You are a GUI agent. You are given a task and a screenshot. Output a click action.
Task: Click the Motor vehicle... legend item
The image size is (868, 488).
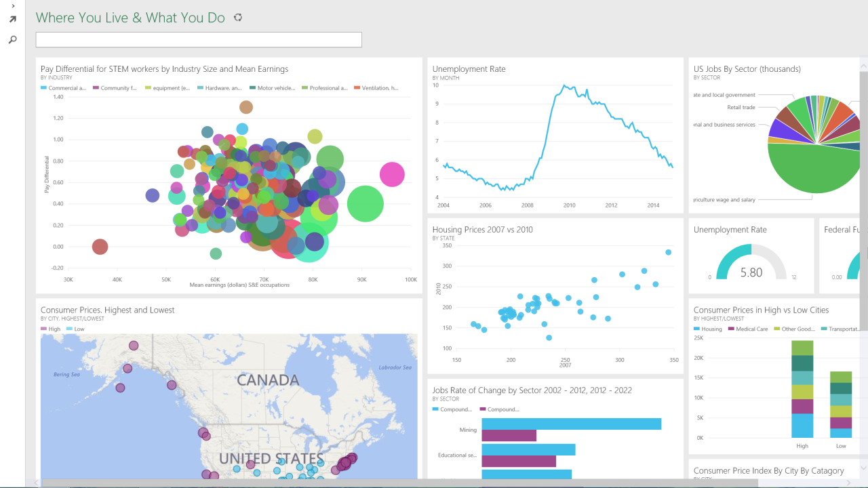pos(272,88)
